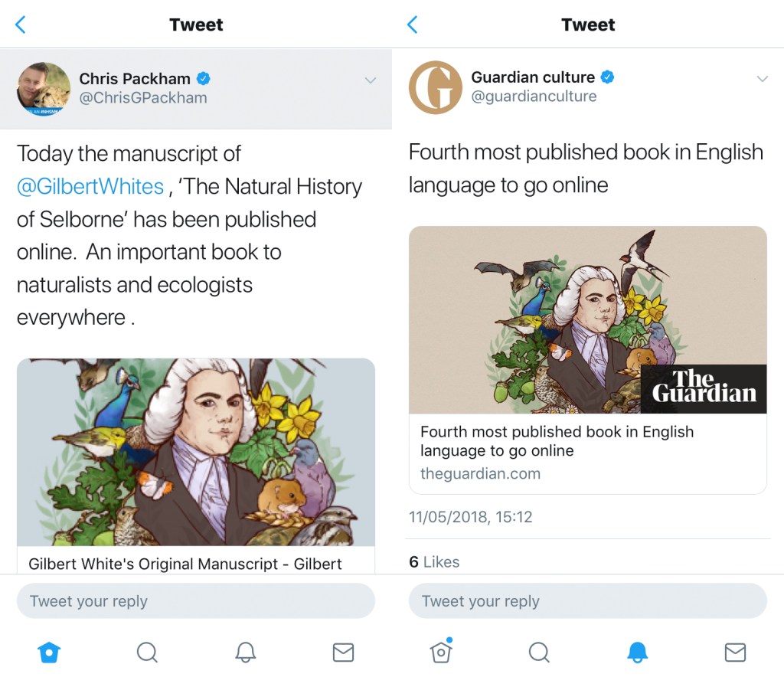This screenshot has height=687, width=784.
Task: Open the theguardian.com article card title
Action: (x=557, y=441)
